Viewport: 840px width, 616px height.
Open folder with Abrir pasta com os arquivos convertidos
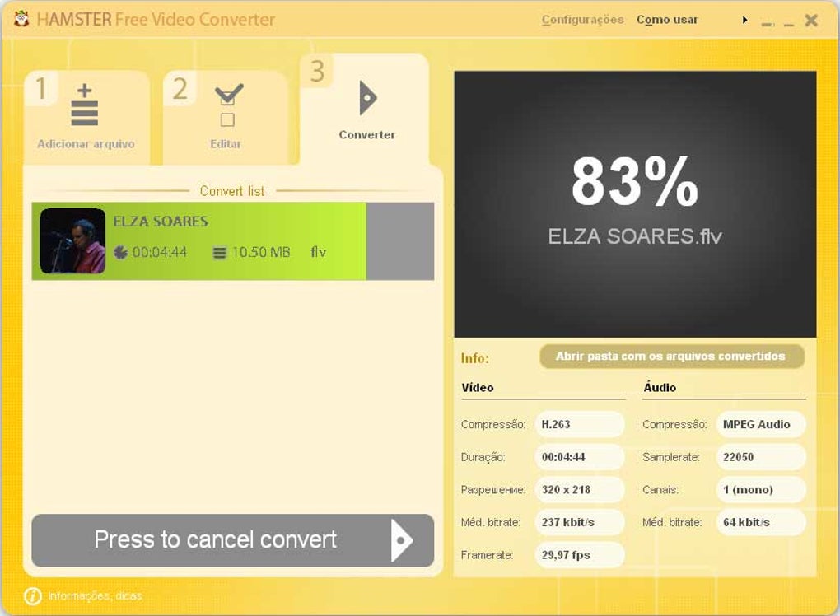[672, 357]
